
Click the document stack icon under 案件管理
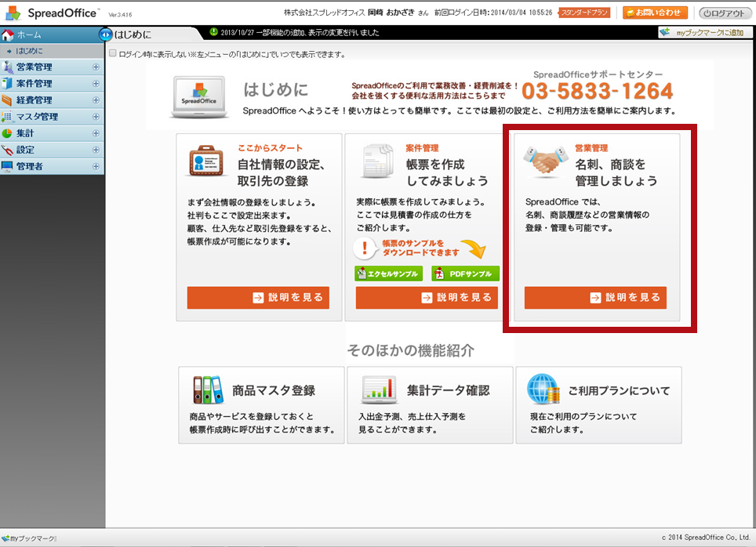[x=377, y=161]
